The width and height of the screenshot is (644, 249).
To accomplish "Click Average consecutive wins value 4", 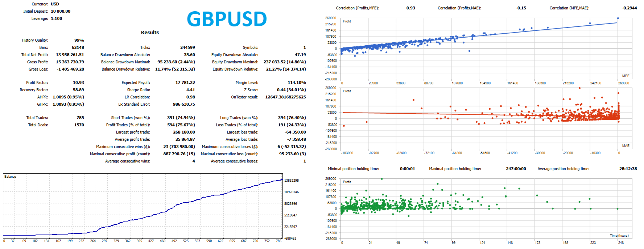I will coord(194,161).
